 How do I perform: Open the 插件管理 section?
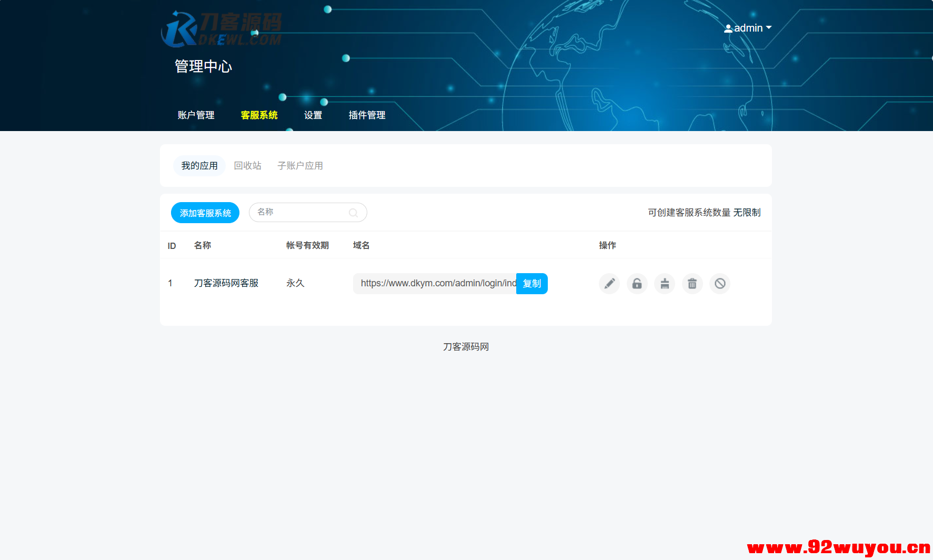367,115
